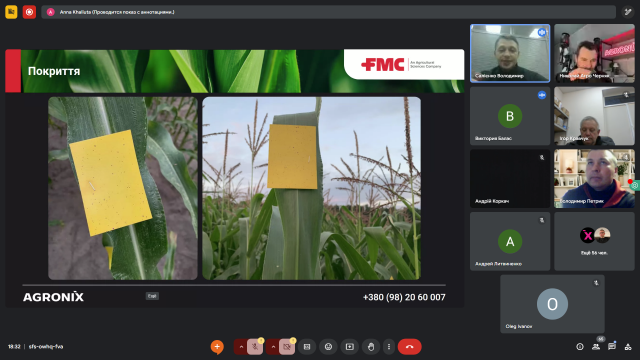Click the yellow extension icon in top bar
640x360 pixels.
(11, 12)
